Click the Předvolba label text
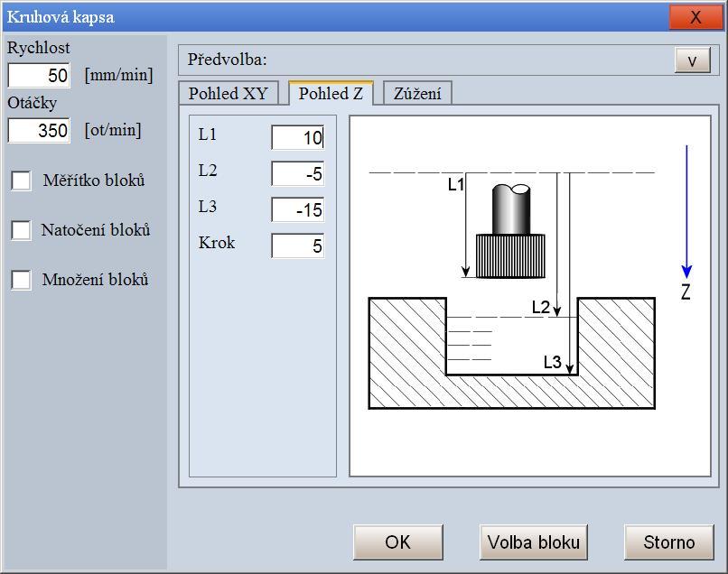The height and width of the screenshot is (574, 728). point(227,60)
